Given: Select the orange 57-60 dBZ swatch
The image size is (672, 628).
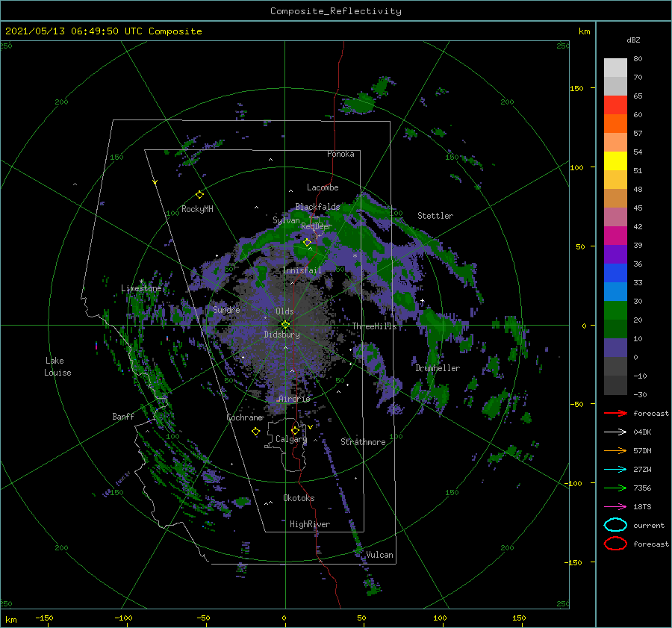Looking at the screenshot, I should 615,124.
